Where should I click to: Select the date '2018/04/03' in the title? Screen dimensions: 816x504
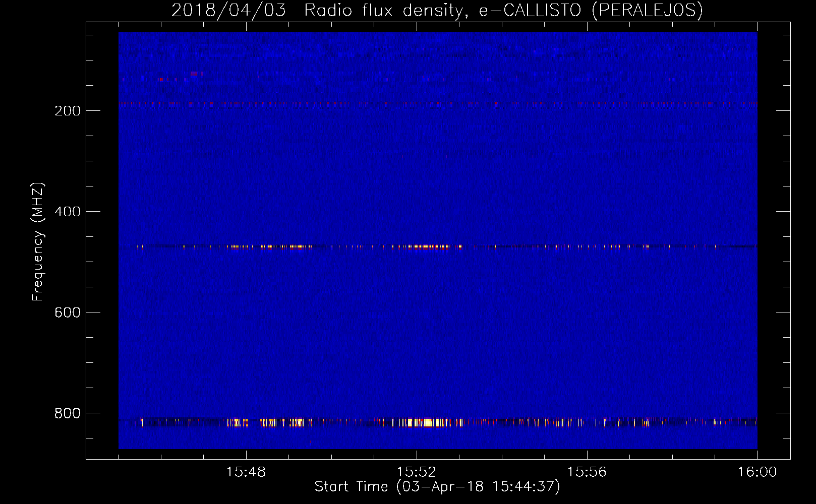coord(228,10)
